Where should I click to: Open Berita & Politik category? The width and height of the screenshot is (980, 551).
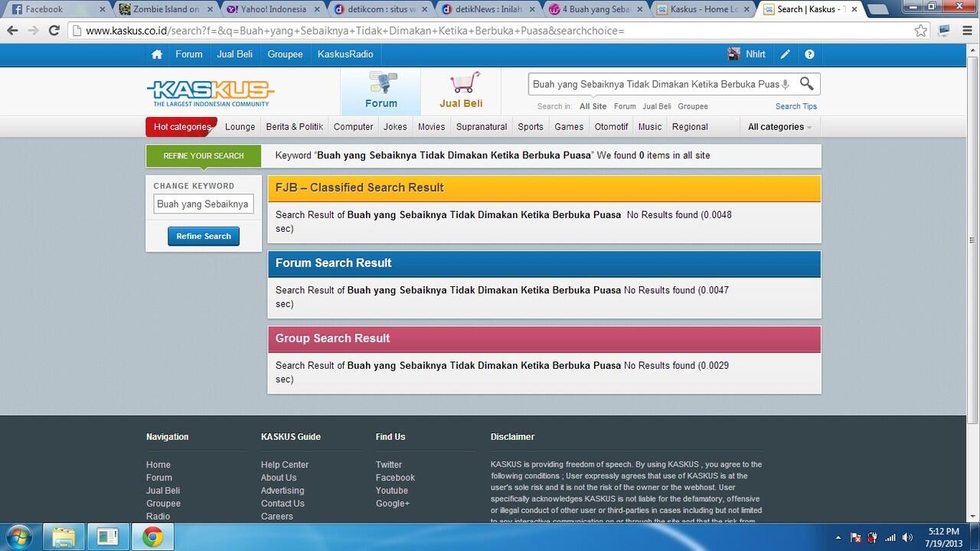pos(295,127)
